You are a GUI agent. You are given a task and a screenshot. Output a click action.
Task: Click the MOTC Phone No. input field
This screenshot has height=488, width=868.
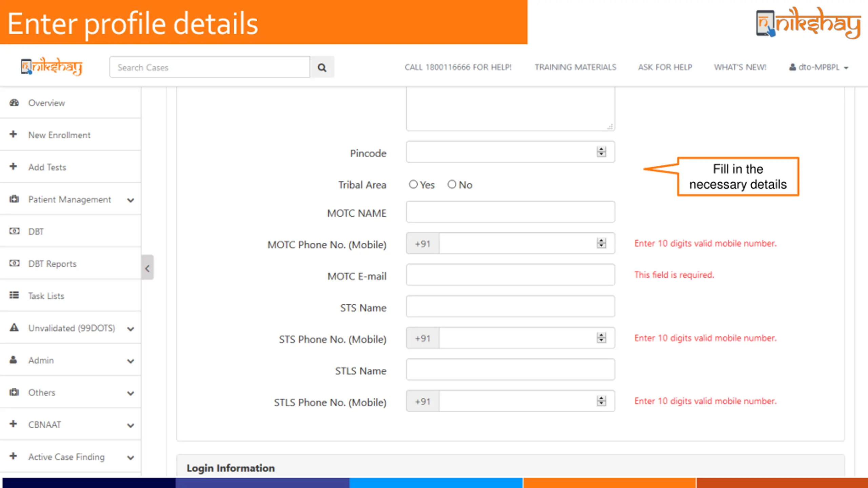click(527, 243)
